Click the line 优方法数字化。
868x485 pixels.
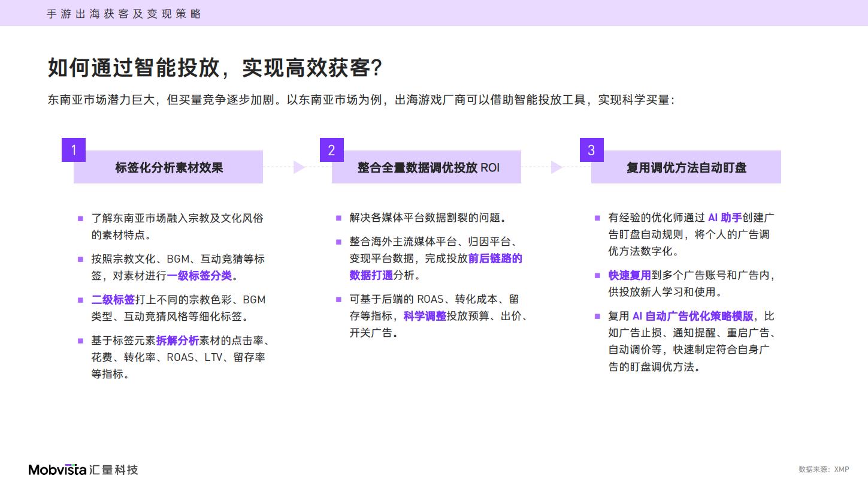click(643, 251)
